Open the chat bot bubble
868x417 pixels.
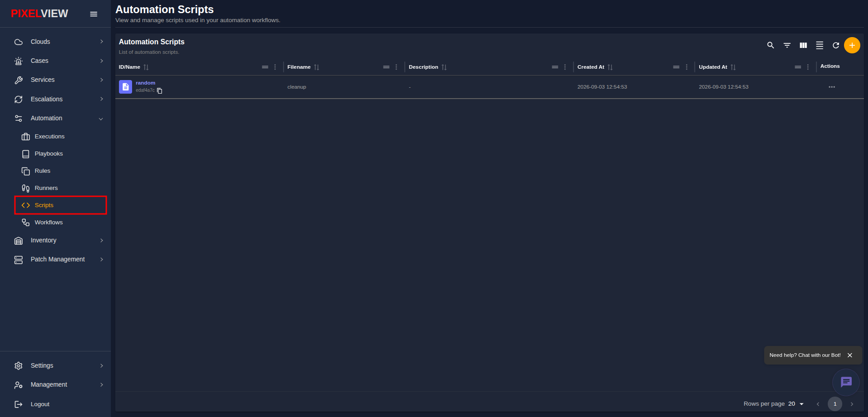pos(846,382)
